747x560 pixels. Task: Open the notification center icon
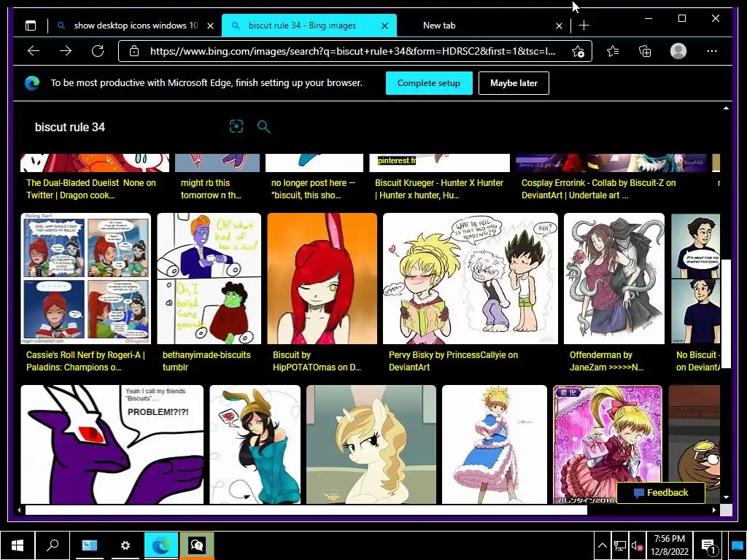[708, 546]
